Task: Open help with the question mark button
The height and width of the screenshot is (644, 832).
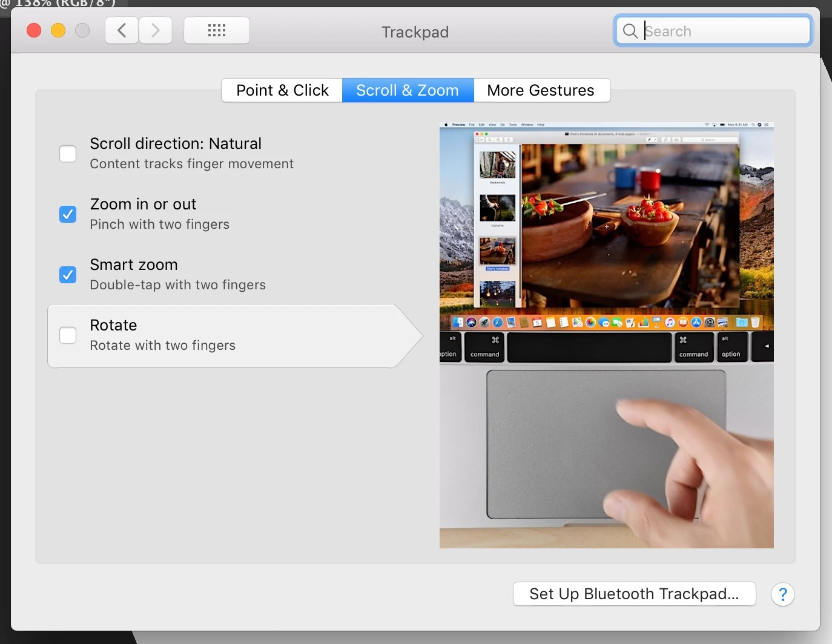Action: click(x=782, y=594)
